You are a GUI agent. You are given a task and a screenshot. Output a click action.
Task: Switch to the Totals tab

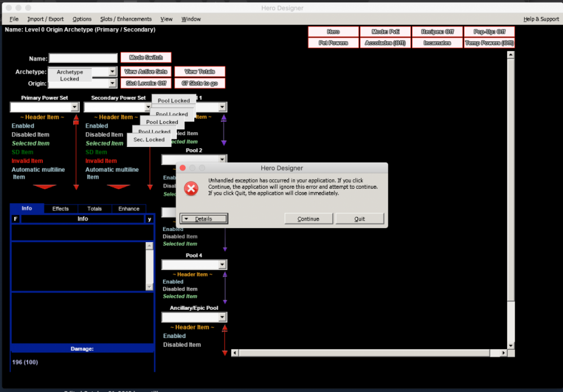pos(95,209)
